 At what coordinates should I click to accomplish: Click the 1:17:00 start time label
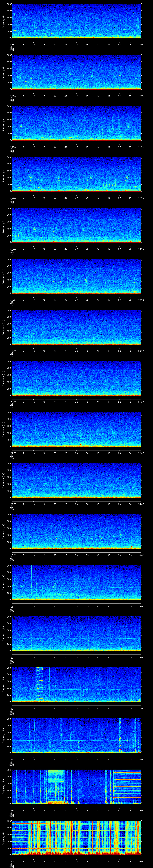coord(12,249)
